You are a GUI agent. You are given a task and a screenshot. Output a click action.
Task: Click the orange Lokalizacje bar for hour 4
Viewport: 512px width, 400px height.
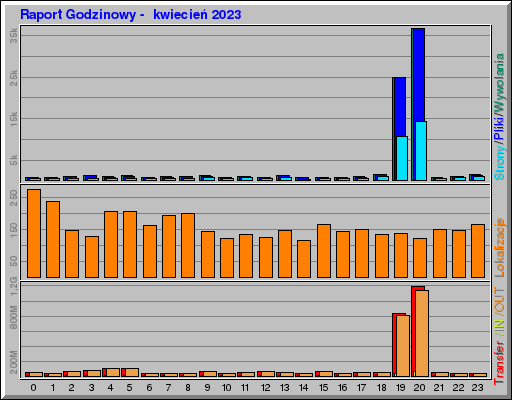point(111,244)
